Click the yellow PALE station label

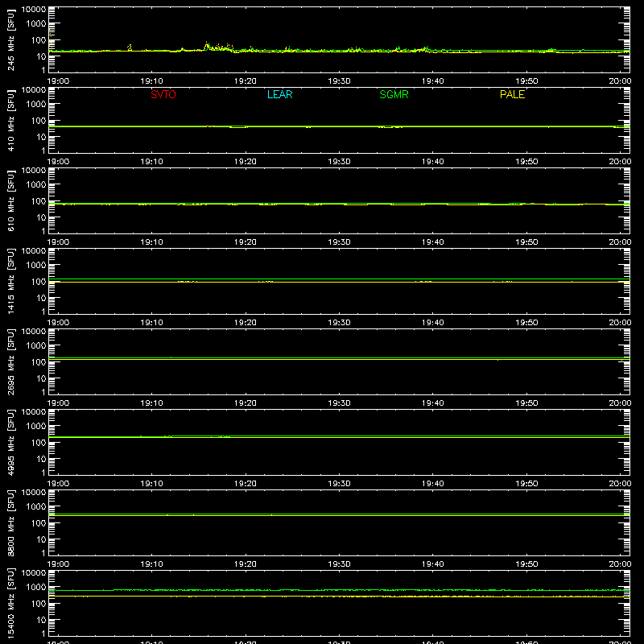(x=512, y=94)
